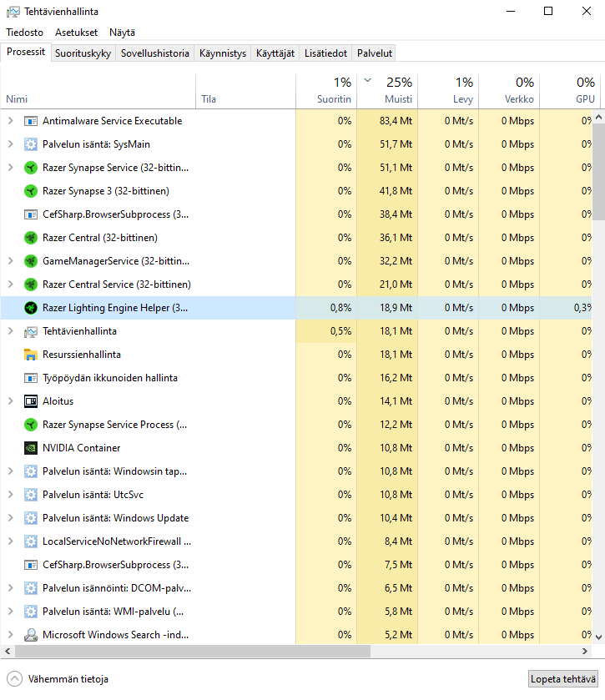Click the horizontal scrollbar right arrow
This screenshot has width=605, height=700.
click(585, 652)
